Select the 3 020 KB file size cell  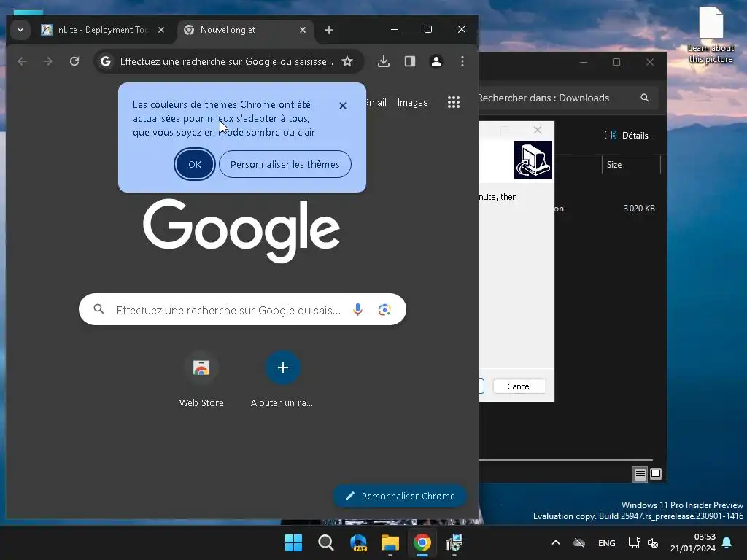pos(639,209)
